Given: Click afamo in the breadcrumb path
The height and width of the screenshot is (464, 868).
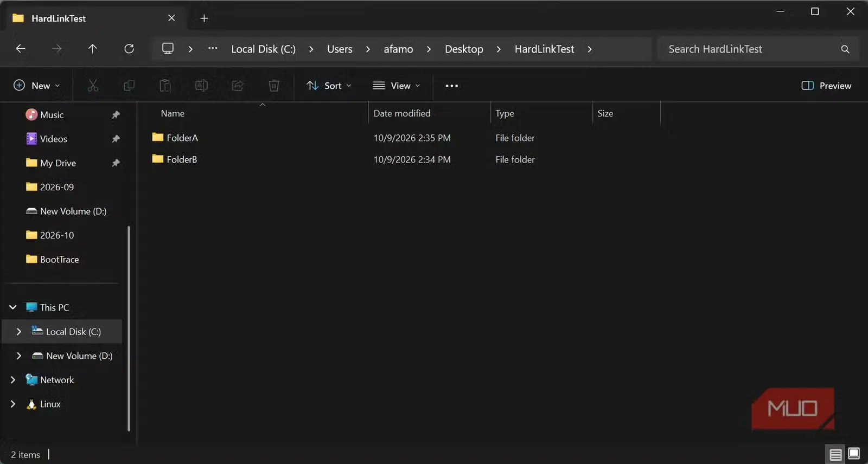Looking at the screenshot, I should point(398,49).
